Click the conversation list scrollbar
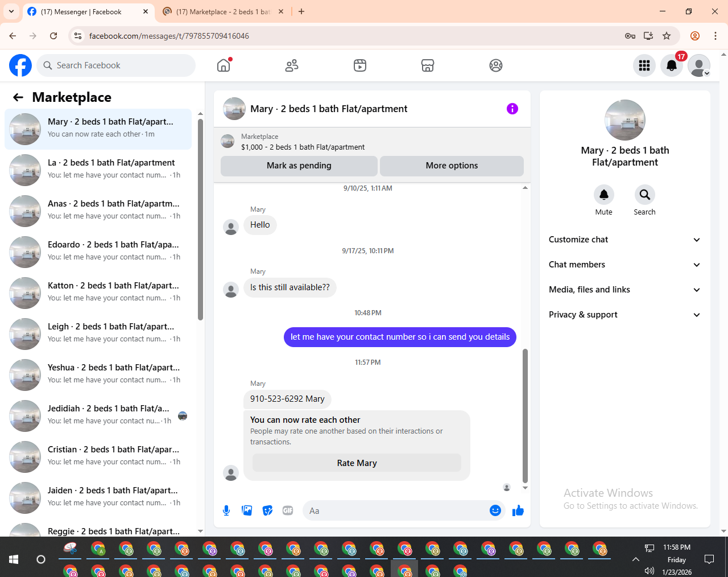Screen dimensions: 728x577 click(200, 219)
